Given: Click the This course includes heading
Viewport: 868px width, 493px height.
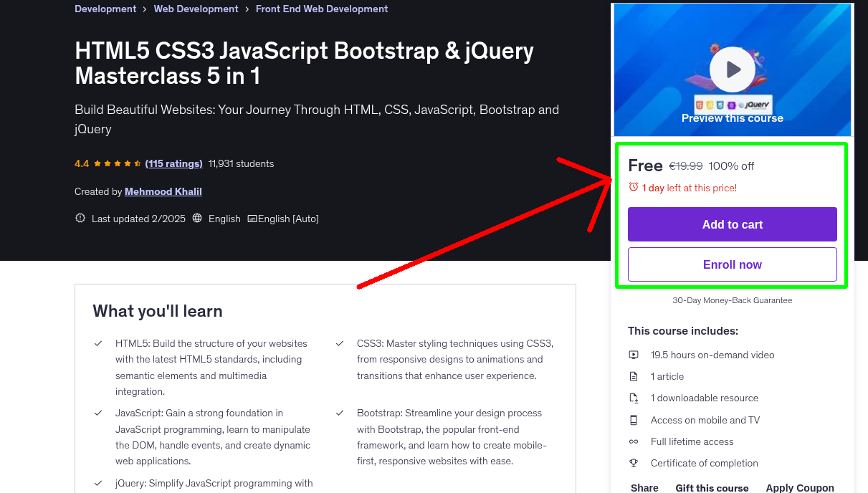Looking at the screenshot, I should pos(683,331).
